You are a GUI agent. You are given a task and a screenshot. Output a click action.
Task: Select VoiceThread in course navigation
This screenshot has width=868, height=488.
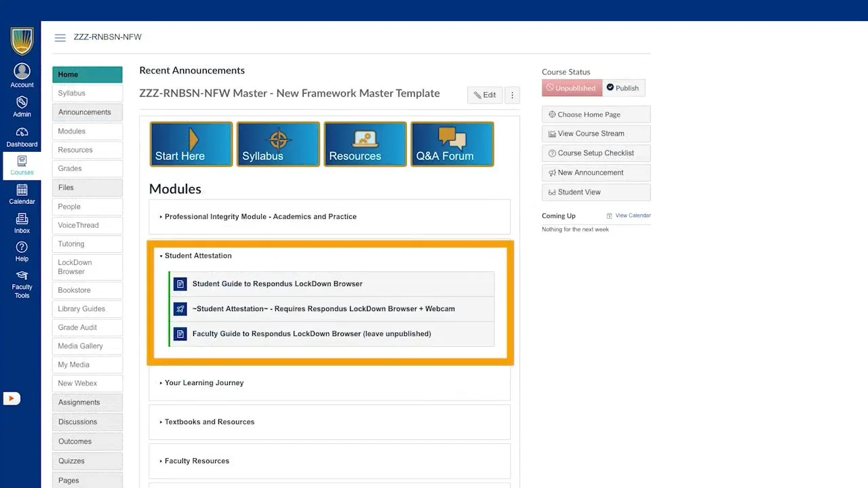(x=87, y=226)
